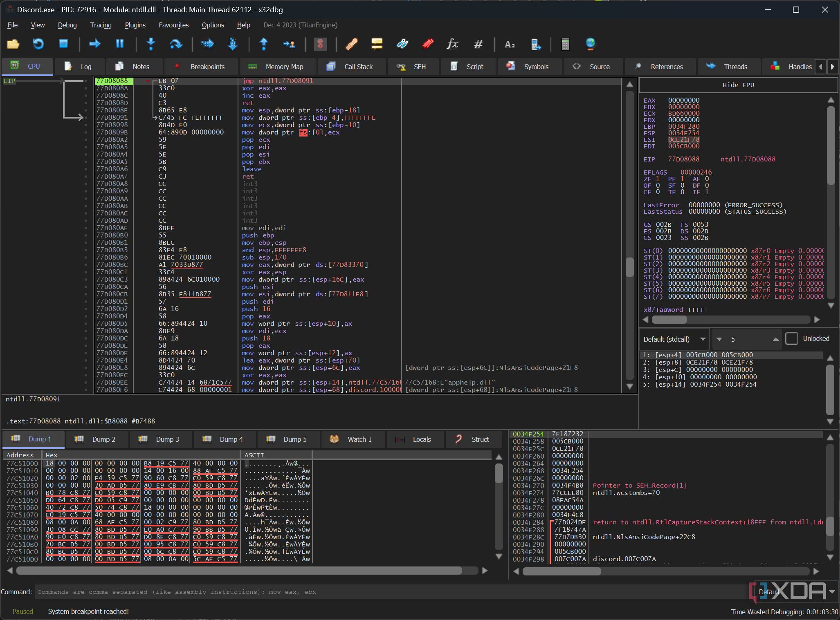
Task: Click the Address column header in dump
Action: pyautogui.click(x=21, y=455)
